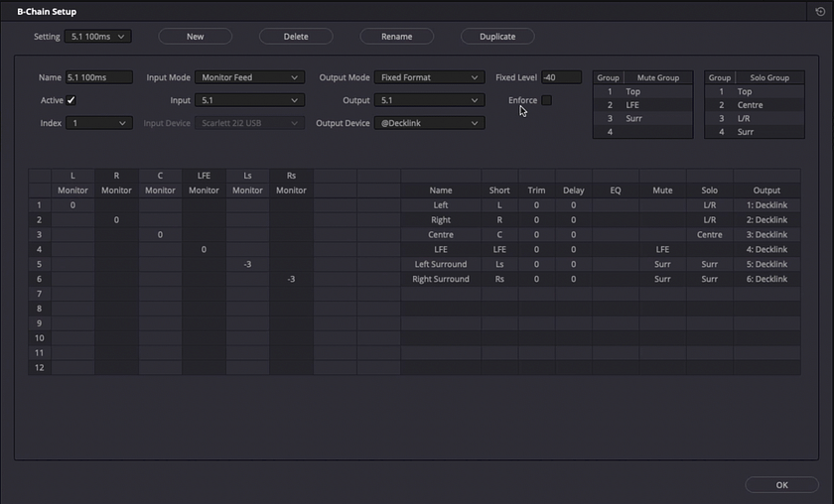Click the output cell 4: Decklink

766,249
